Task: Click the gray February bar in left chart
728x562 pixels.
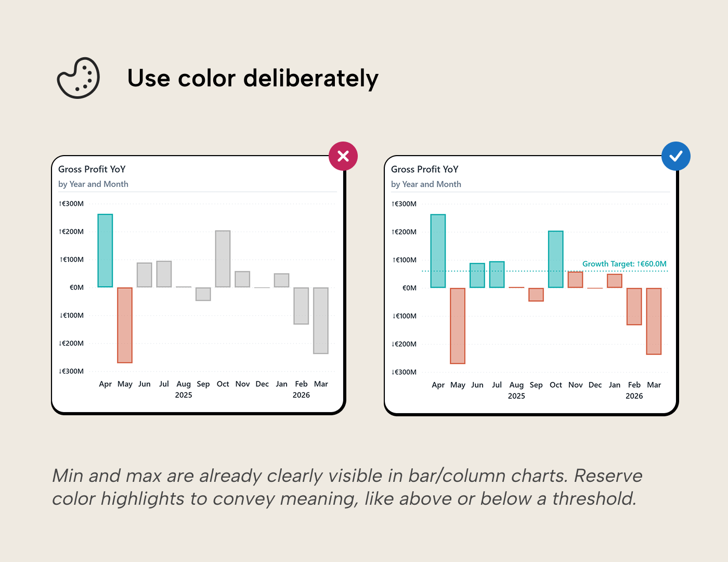Action: [301, 306]
